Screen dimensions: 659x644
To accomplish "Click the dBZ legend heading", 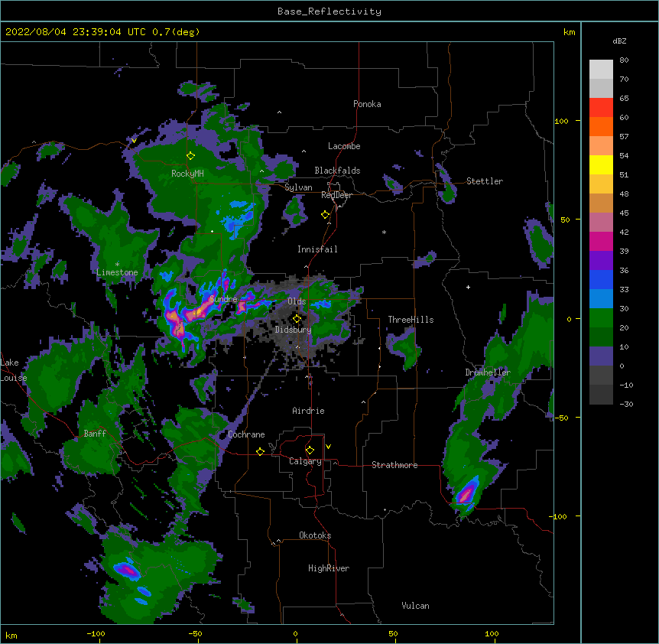I will tap(619, 41).
